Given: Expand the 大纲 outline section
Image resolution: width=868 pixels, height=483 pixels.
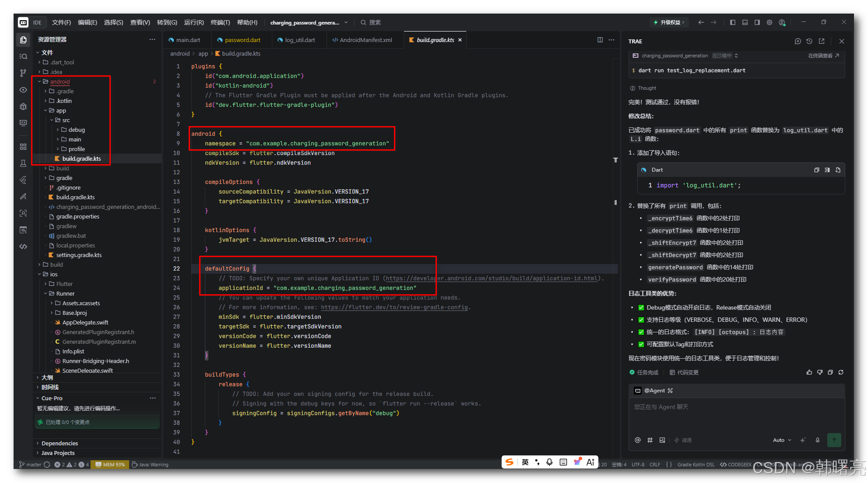Looking at the screenshot, I should pos(47,377).
